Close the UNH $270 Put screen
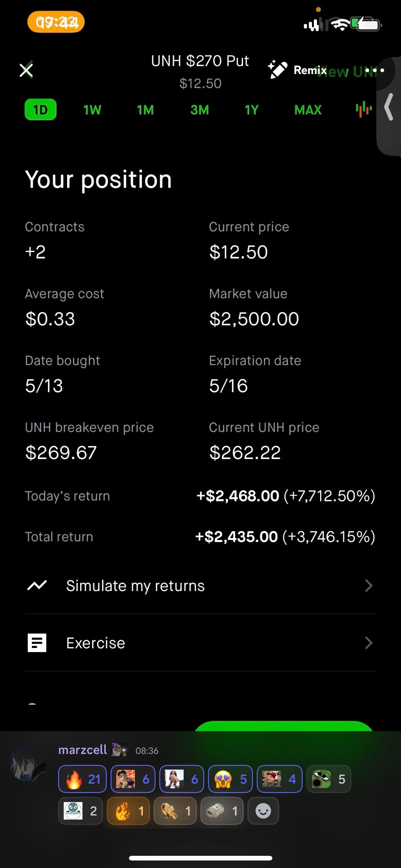 click(x=26, y=70)
